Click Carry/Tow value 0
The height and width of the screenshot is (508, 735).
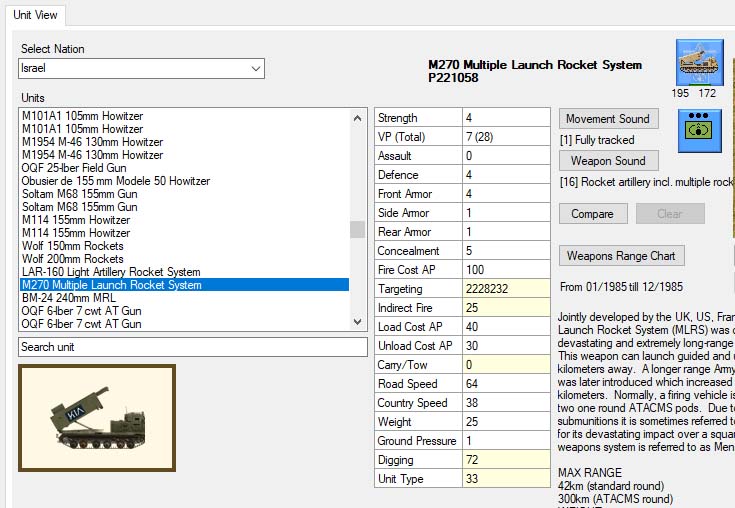pos(506,365)
